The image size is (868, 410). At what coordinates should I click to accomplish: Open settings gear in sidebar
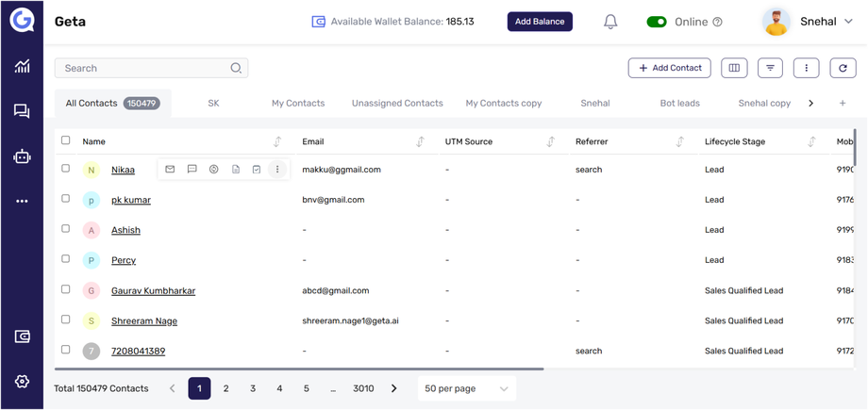[22, 382]
